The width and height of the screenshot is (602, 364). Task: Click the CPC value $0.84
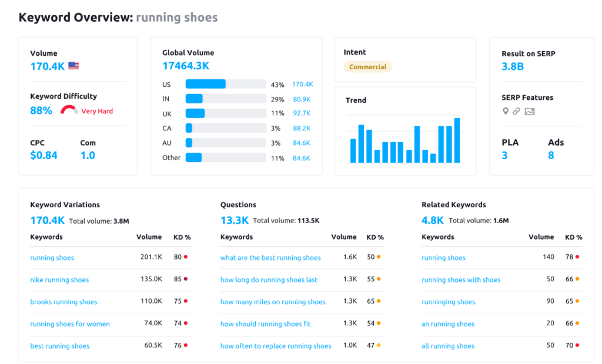click(44, 156)
